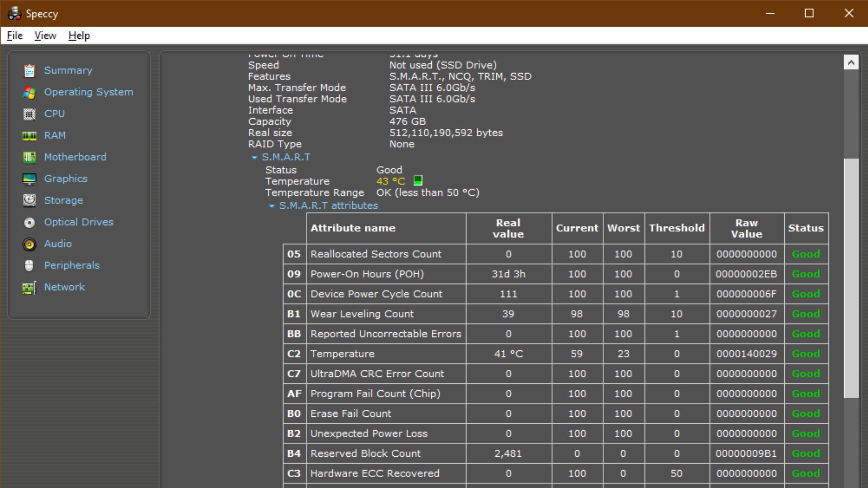The height and width of the screenshot is (488, 868).
Task: Open the Motherboard section
Action: coord(75,157)
